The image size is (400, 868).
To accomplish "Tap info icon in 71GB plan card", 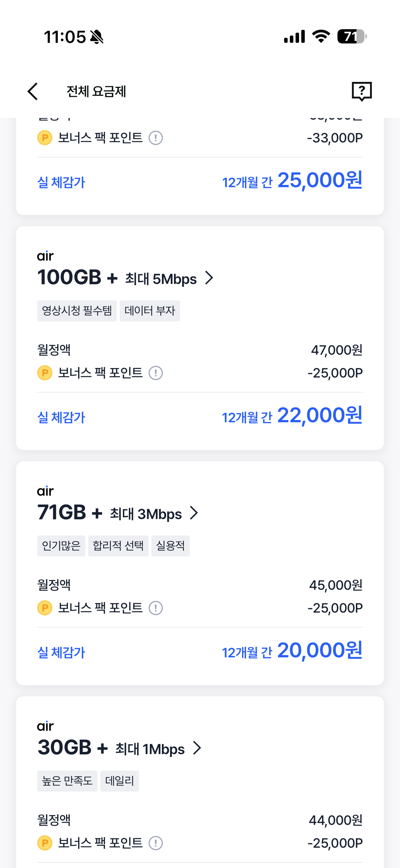I will tap(156, 608).
